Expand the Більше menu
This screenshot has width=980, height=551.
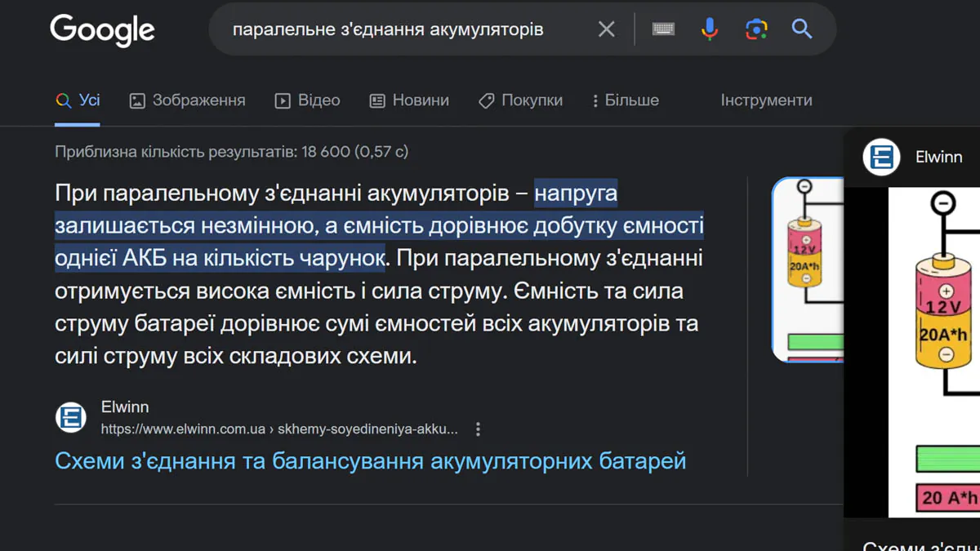(626, 100)
